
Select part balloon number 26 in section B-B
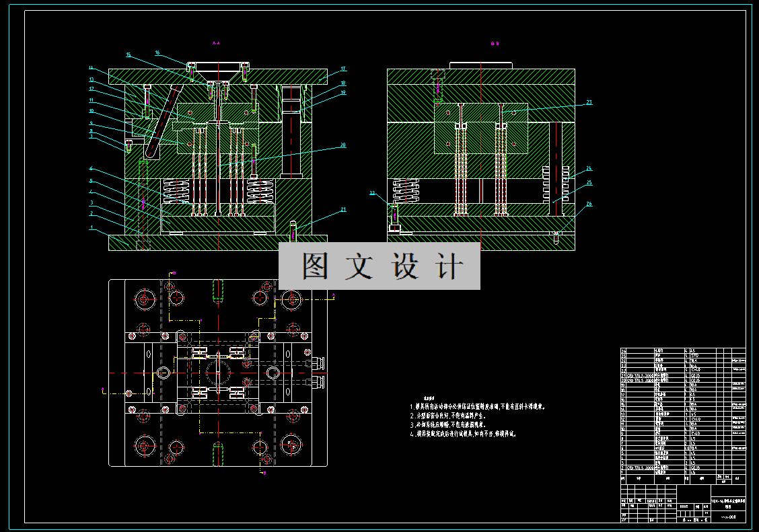tap(589, 204)
